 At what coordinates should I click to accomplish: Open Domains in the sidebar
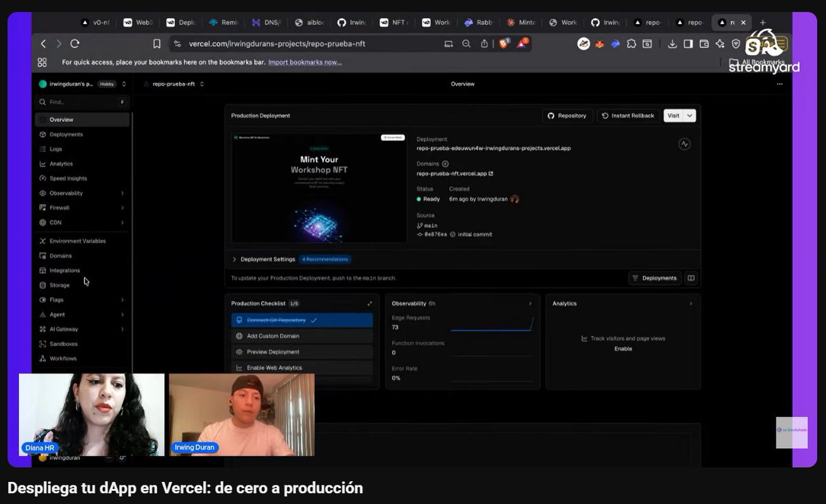pos(60,256)
